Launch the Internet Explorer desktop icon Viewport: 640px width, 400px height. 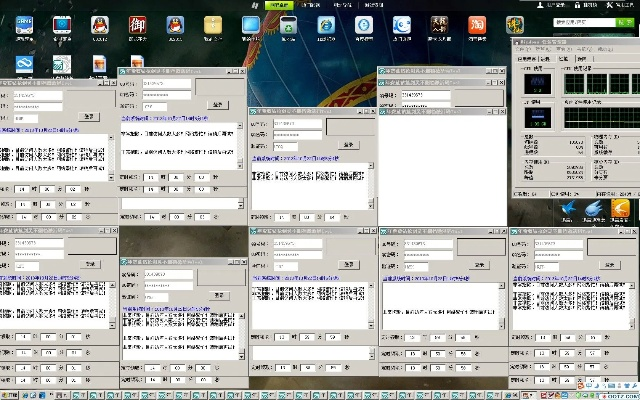tap(326, 27)
